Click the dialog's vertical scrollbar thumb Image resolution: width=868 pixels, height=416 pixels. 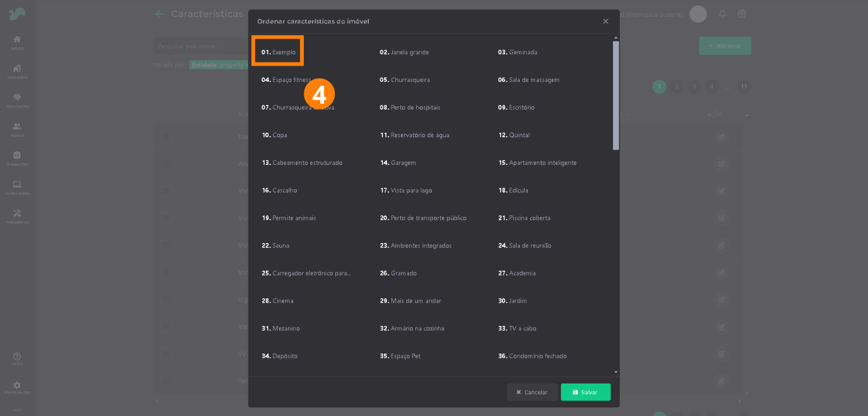[616, 95]
